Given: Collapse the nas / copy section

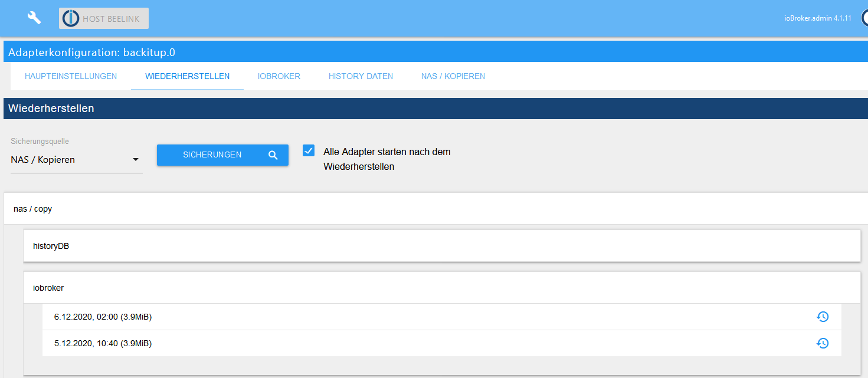Looking at the screenshot, I should coord(435,209).
